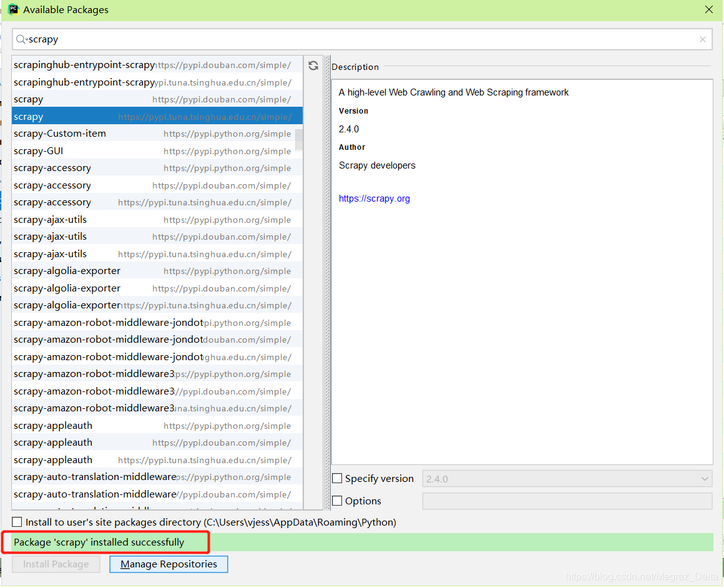Click the reload package list icon

pyautogui.click(x=313, y=66)
